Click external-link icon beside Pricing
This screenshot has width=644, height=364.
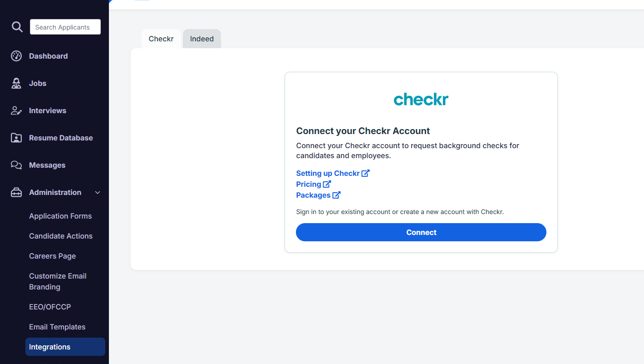tap(327, 184)
